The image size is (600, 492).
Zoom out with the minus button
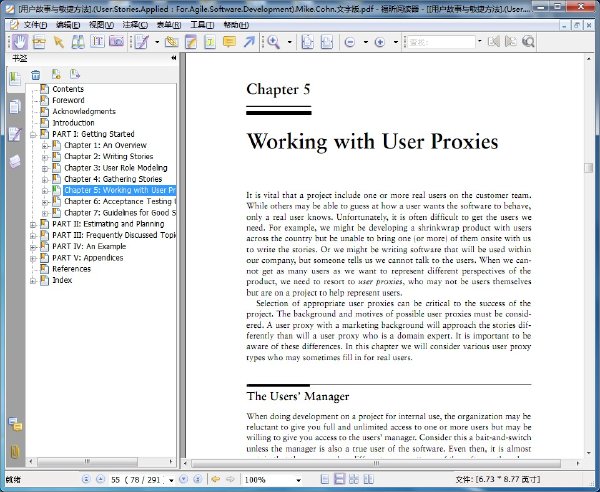349,42
